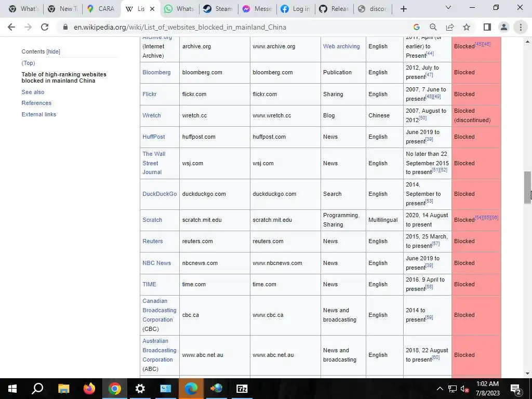Click the browser forward arrow
This screenshot has width=532, height=399.
[28, 27]
